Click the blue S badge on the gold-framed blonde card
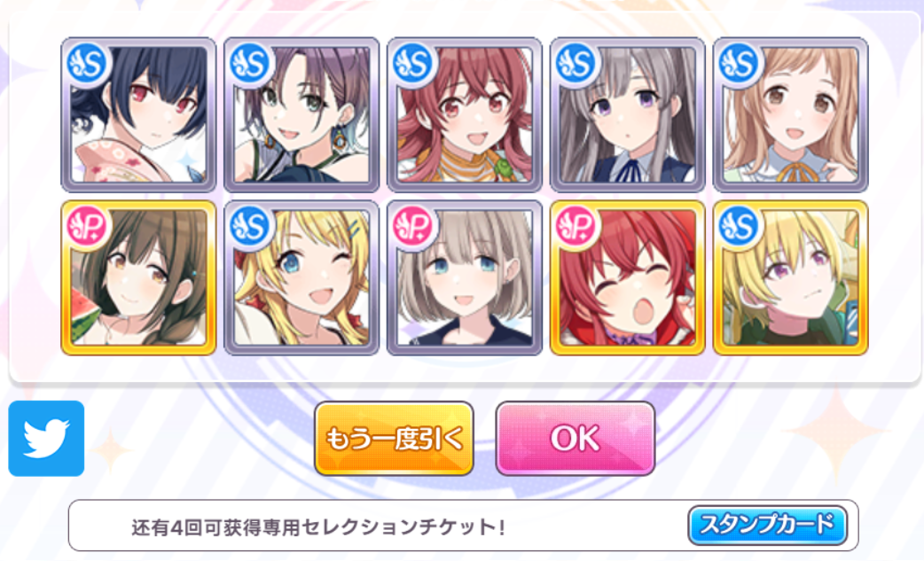Image resolution: width=924 pixels, height=561 pixels. tap(740, 227)
